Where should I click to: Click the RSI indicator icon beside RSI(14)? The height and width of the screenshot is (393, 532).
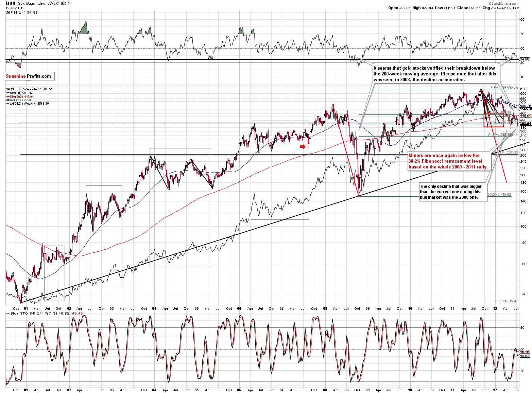tap(8, 12)
